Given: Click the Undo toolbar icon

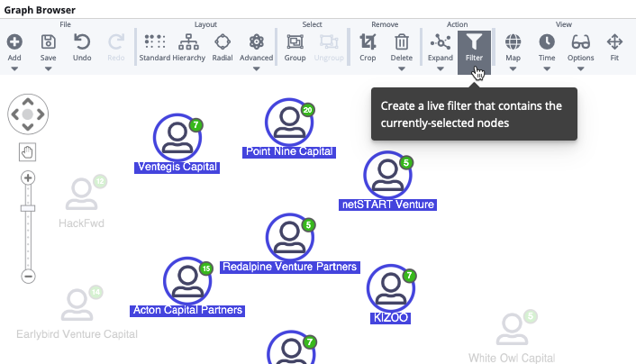Looking at the screenshot, I should pos(82,41).
